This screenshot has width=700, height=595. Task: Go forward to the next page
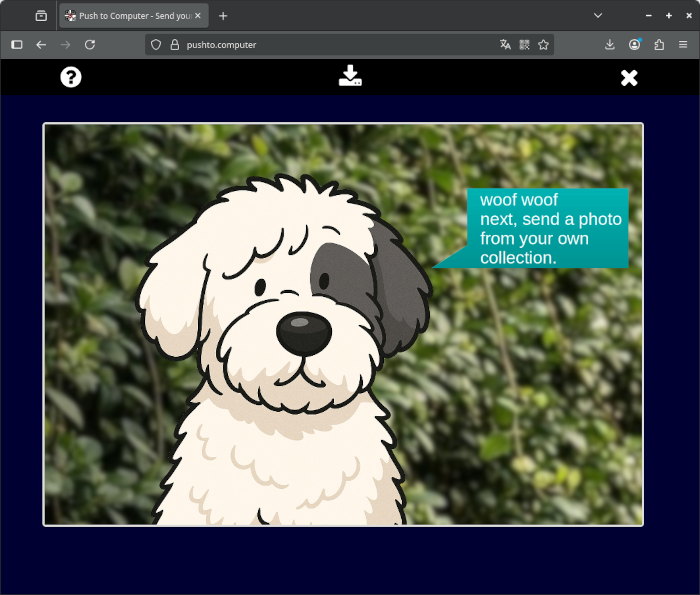point(65,45)
